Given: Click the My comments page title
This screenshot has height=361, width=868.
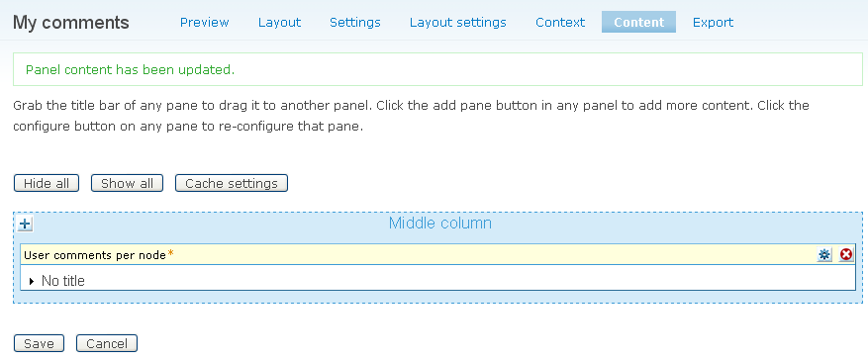Looking at the screenshot, I should pos(71,23).
